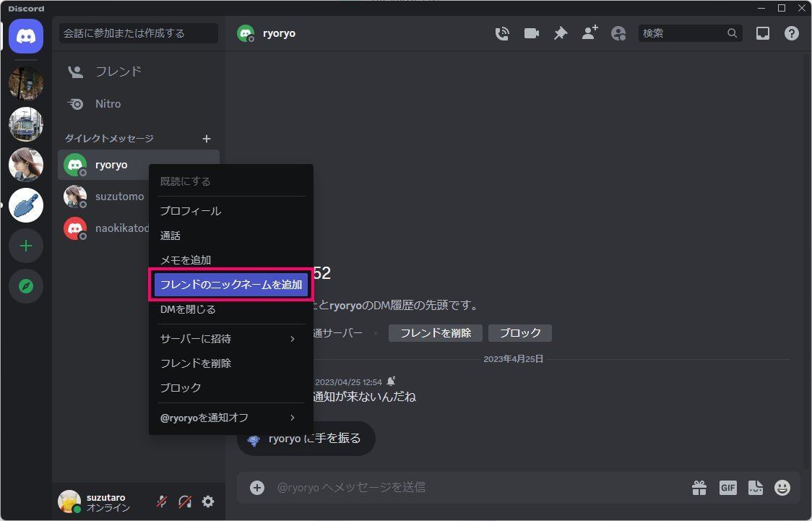Viewport: 812px width, 521px height.
Task: Click the search field in header
Action: 691,33
